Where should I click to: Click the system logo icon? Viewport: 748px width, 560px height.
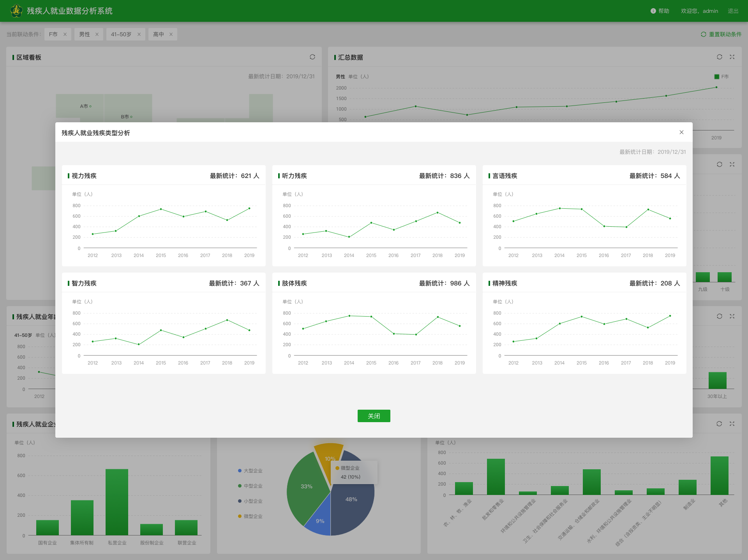coord(16,11)
